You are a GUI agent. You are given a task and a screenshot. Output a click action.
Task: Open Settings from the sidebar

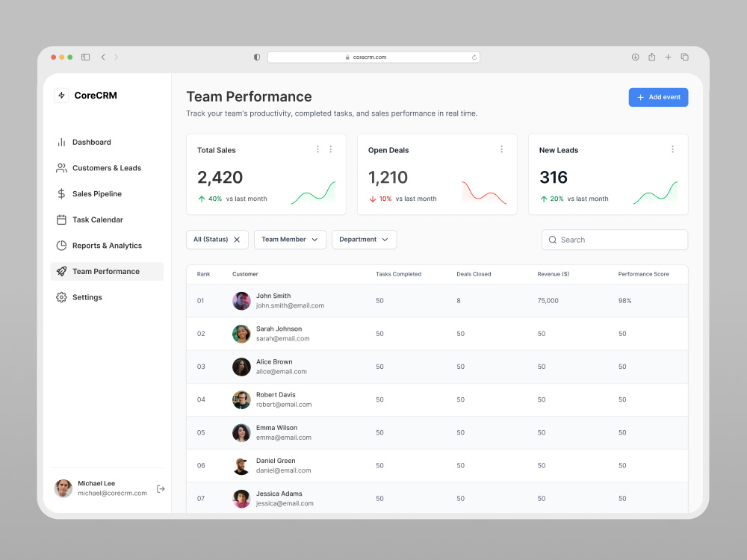[107, 297]
